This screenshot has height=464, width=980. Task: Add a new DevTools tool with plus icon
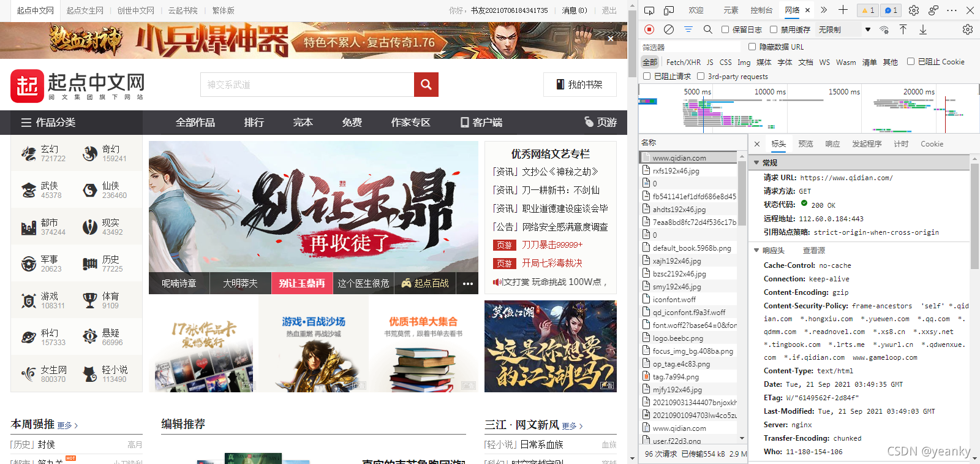843,10
